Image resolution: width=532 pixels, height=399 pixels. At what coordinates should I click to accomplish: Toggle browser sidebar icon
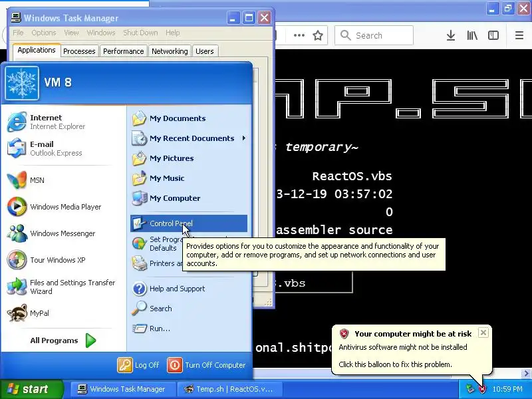pos(493,35)
